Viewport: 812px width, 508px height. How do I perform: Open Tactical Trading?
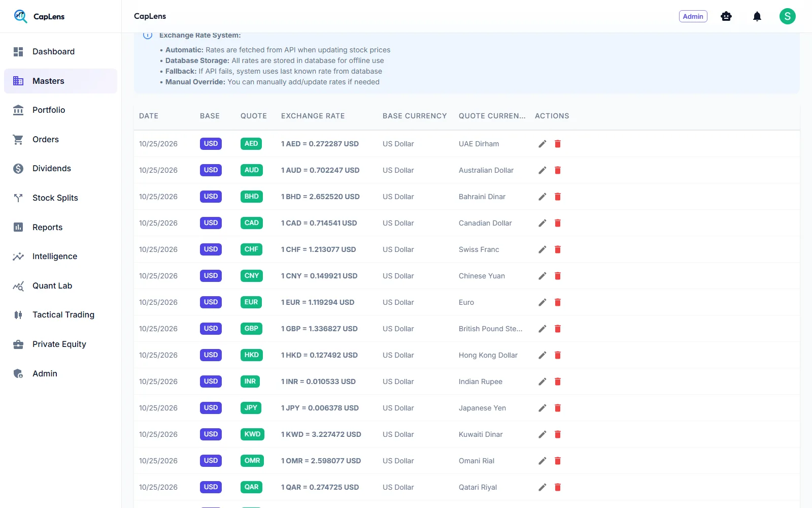60,314
